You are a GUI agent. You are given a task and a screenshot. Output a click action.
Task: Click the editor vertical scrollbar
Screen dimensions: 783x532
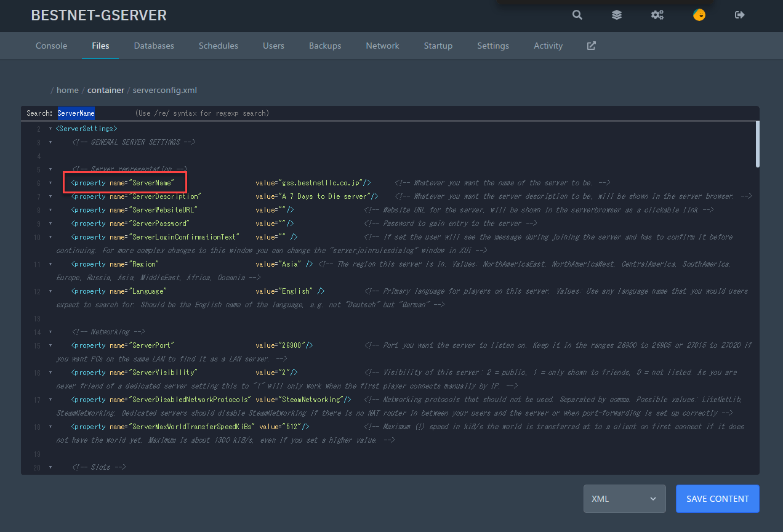click(757, 143)
